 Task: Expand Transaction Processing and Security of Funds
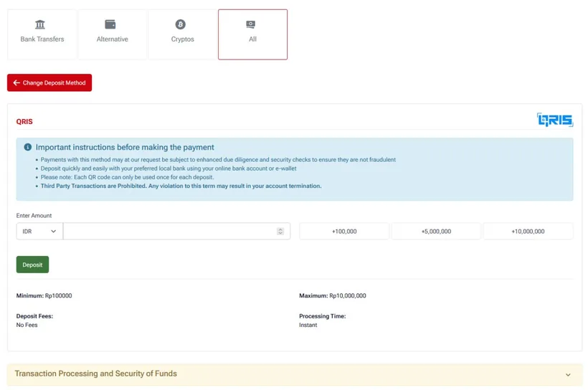tap(295, 374)
